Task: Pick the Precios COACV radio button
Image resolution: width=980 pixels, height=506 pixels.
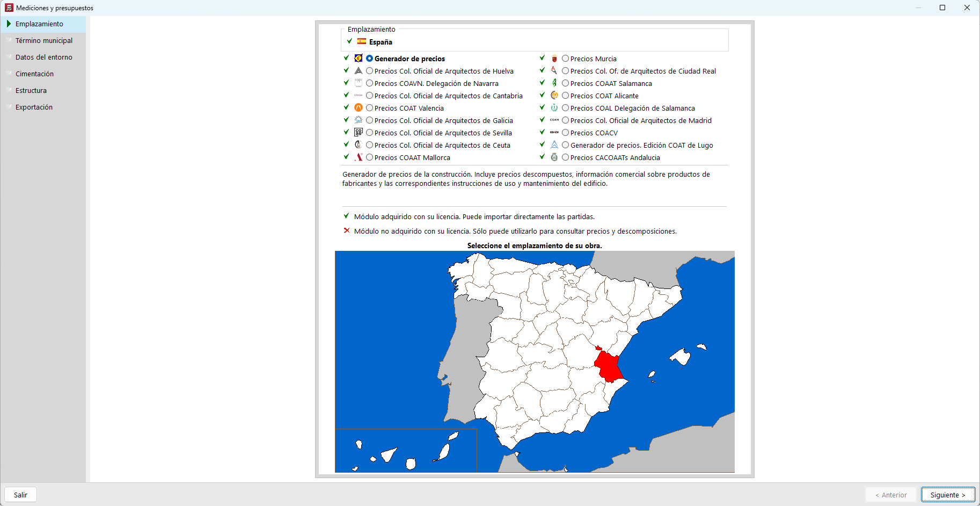Action: (x=565, y=133)
